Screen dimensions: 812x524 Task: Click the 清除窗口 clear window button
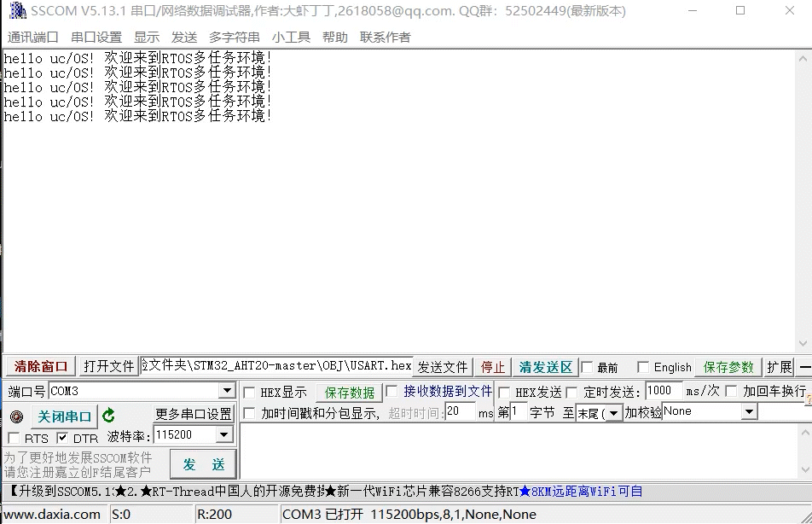click(x=38, y=365)
